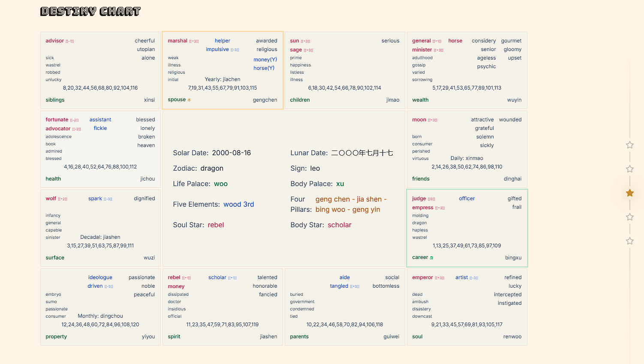Click the fickle star in health palace
Viewport: 644px width, 364px height.
pos(100,128)
